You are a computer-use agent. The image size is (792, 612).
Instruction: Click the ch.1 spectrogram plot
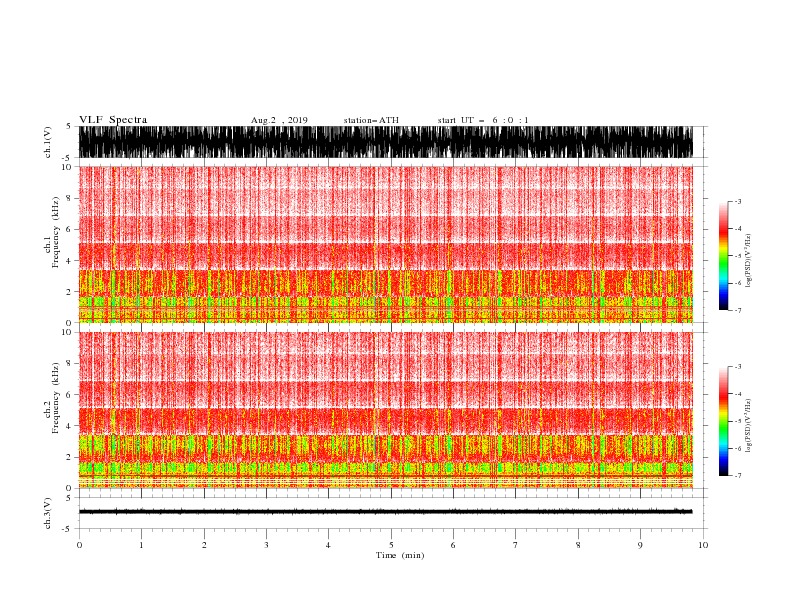pos(385,244)
